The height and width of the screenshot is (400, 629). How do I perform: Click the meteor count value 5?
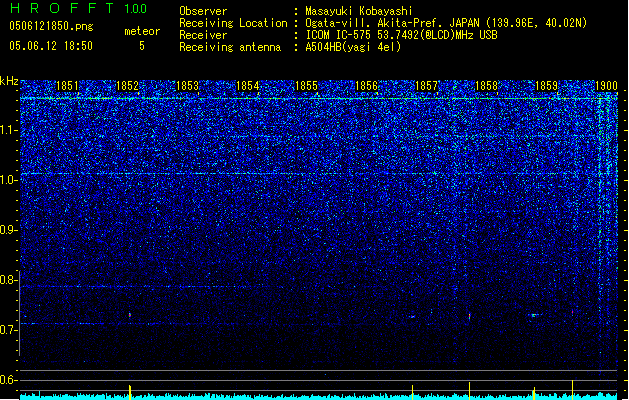(x=142, y=46)
